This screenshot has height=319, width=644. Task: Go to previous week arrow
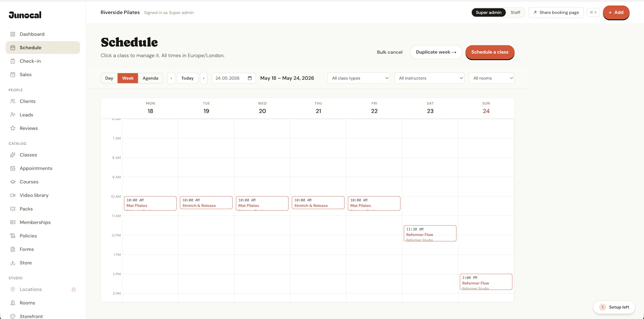point(171,78)
